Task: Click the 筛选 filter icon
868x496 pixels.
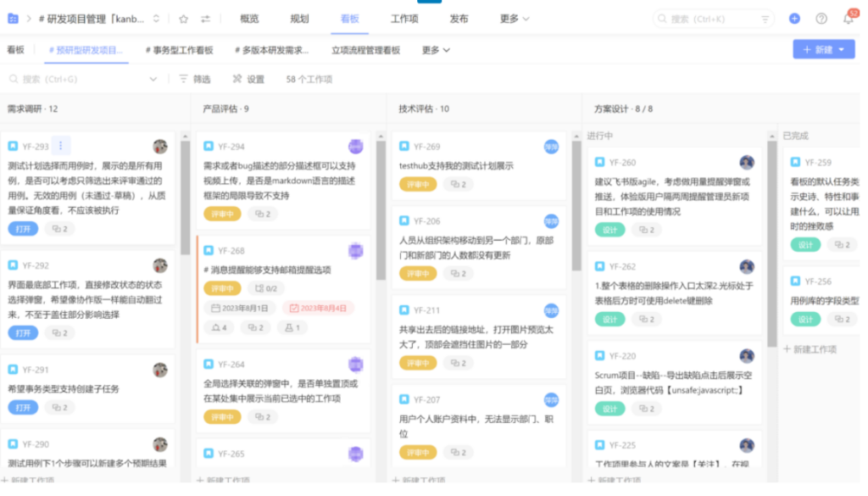Action: [x=183, y=79]
